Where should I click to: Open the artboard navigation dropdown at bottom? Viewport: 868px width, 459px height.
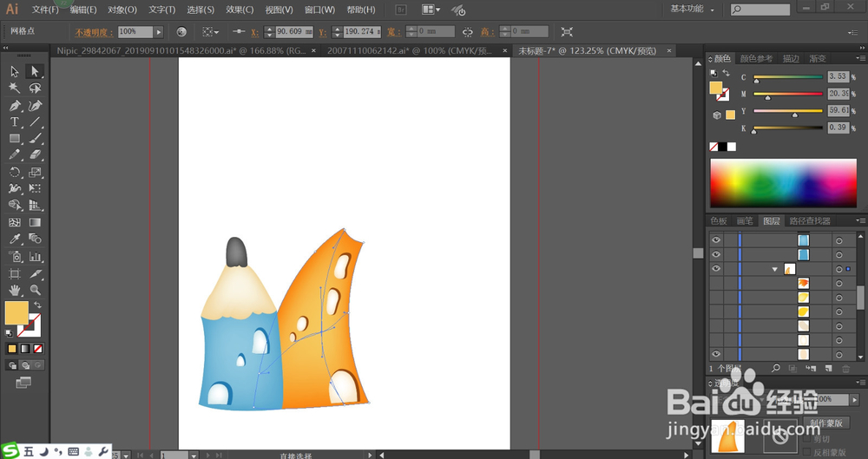pyautogui.click(x=194, y=456)
